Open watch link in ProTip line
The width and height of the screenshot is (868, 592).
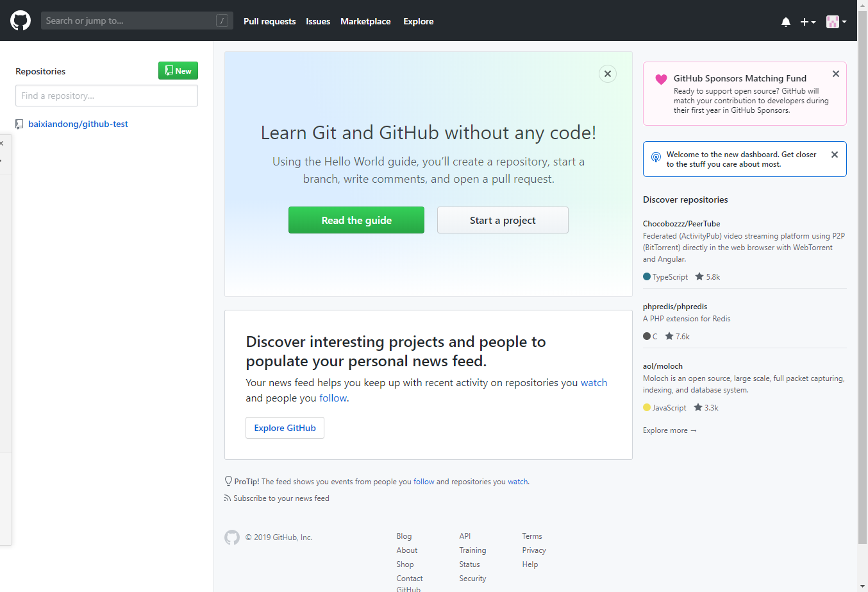pyautogui.click(x=518, y=482)
